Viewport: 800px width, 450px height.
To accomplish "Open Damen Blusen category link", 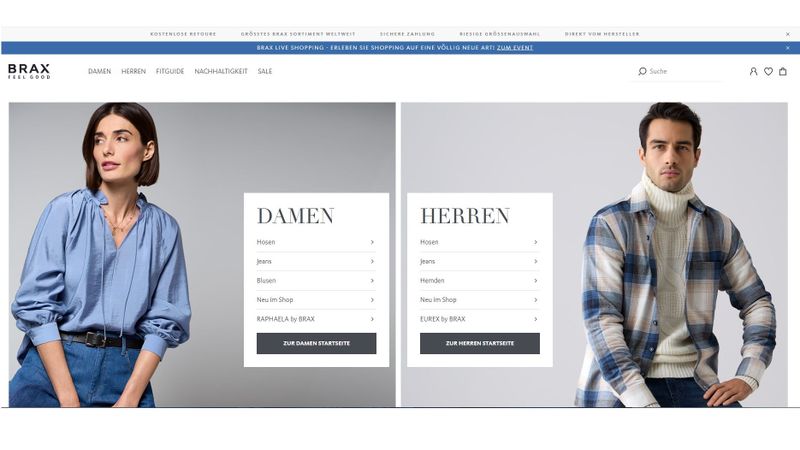I will pos(316,281).
